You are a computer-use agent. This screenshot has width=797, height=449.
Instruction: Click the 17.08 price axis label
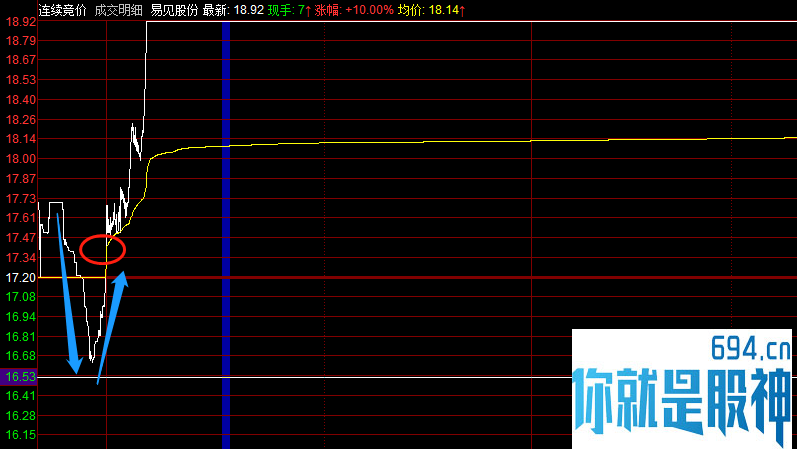click(x=21, y=296)
